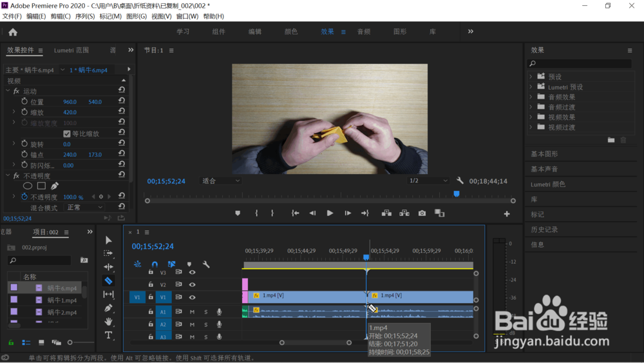Expand the audio effects folder
Viewport: 644px width, 363px height.
coord(531,97)
